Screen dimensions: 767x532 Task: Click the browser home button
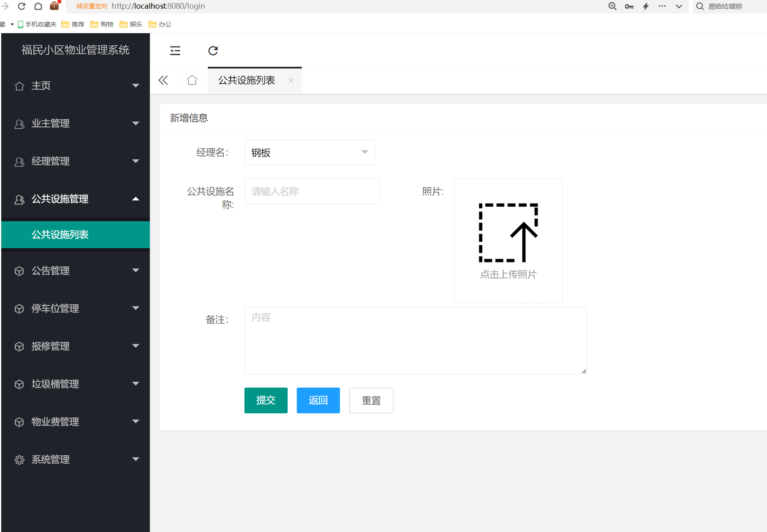pyautogui.click(x=38, y=6)
